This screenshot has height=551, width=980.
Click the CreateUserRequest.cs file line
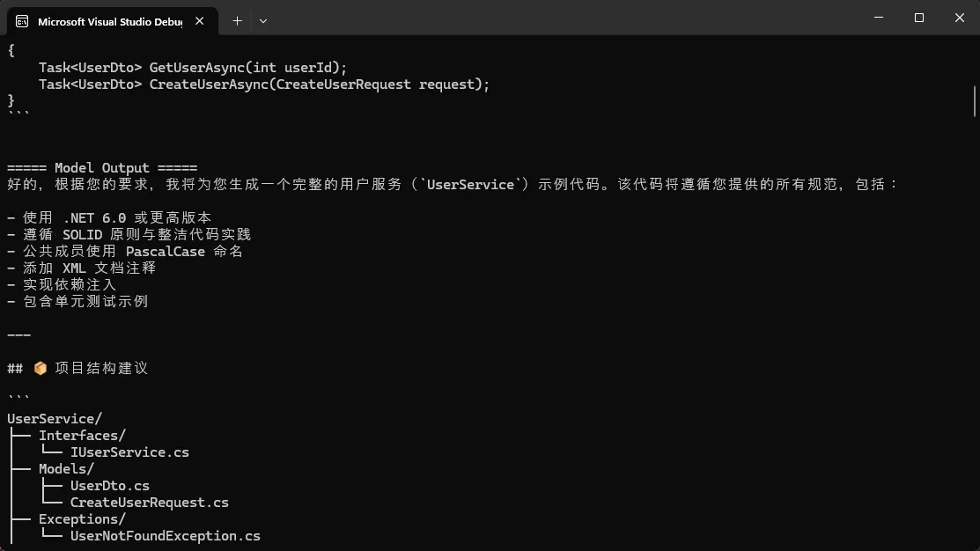[150, 503]
